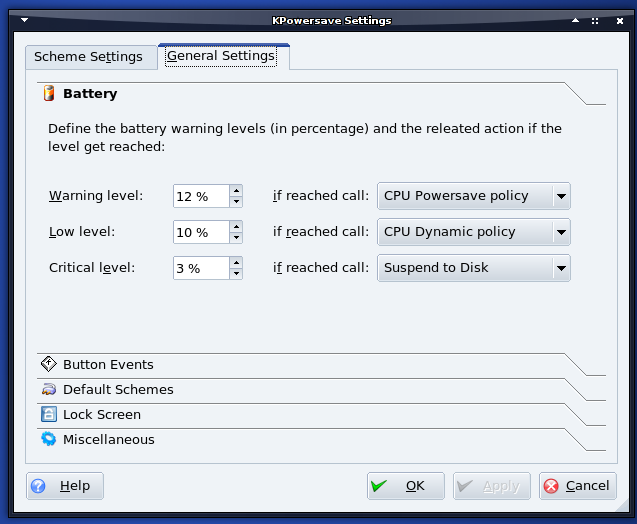Increase the Critical level percentage
The height and width of the screenshot is (524, 637).
tap(236, 262)
